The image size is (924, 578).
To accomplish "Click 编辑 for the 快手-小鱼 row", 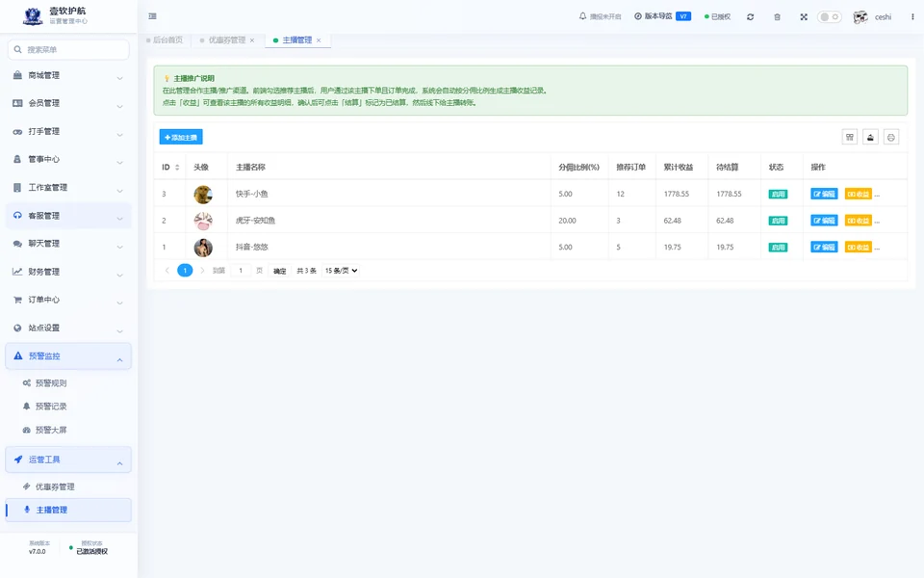I will point(825,194).
